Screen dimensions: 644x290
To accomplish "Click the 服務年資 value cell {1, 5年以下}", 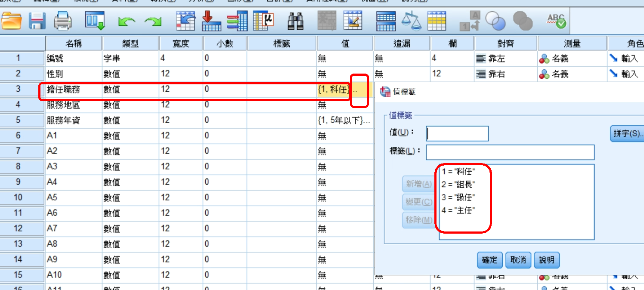I will [344, 120].
